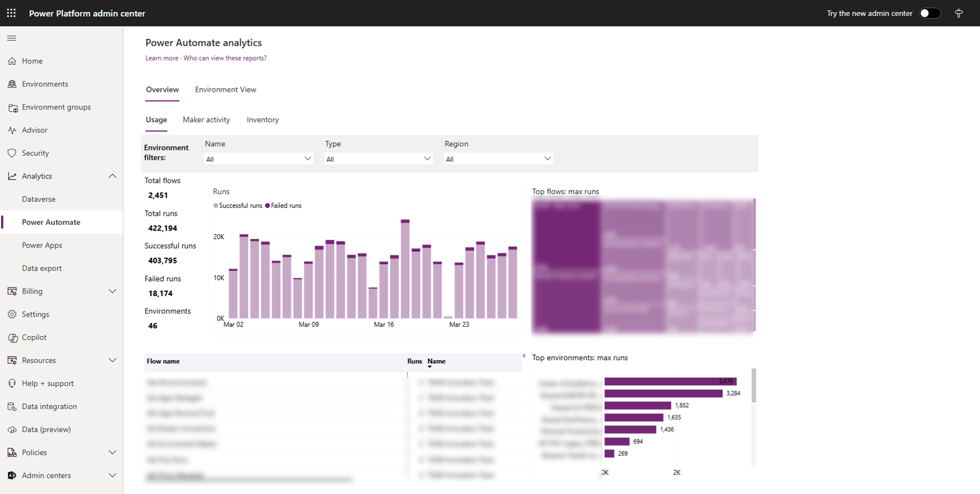The image size is (980, 494).
Task: Click the pin icon in top bar
Action: coord(959,13)
